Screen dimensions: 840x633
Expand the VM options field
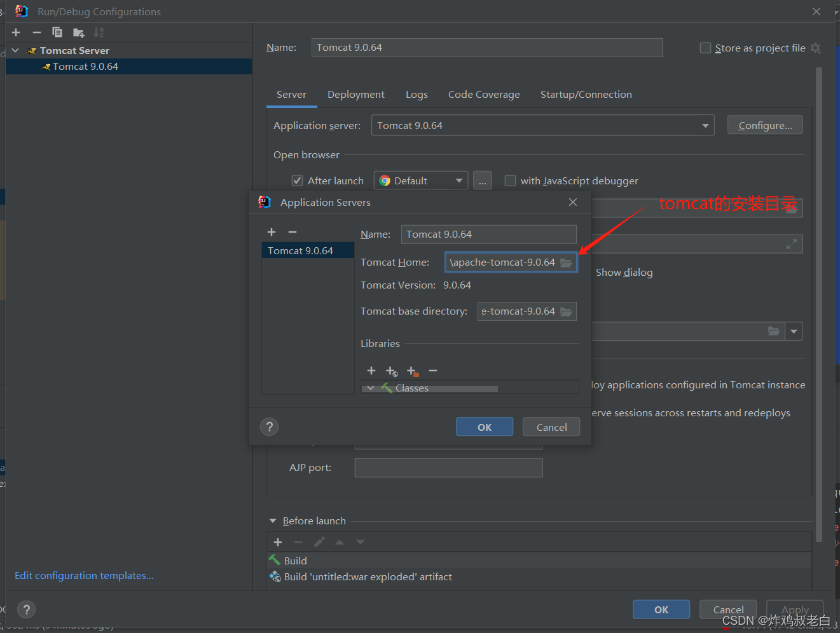(x=792, y=244)
